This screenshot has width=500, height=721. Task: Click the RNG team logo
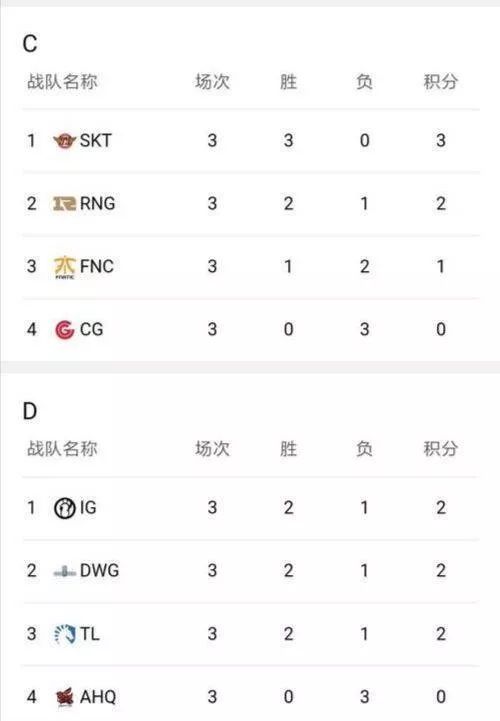point(64,203)
